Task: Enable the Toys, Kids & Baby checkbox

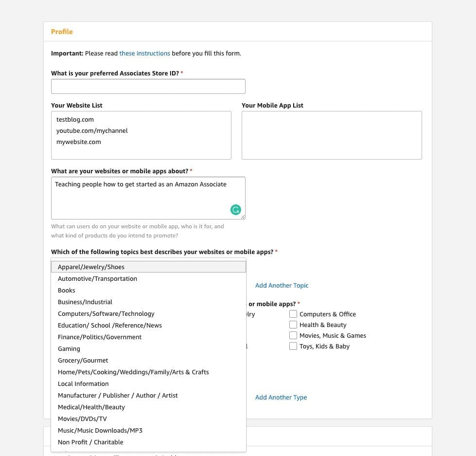Action: (x=293, y=346)
